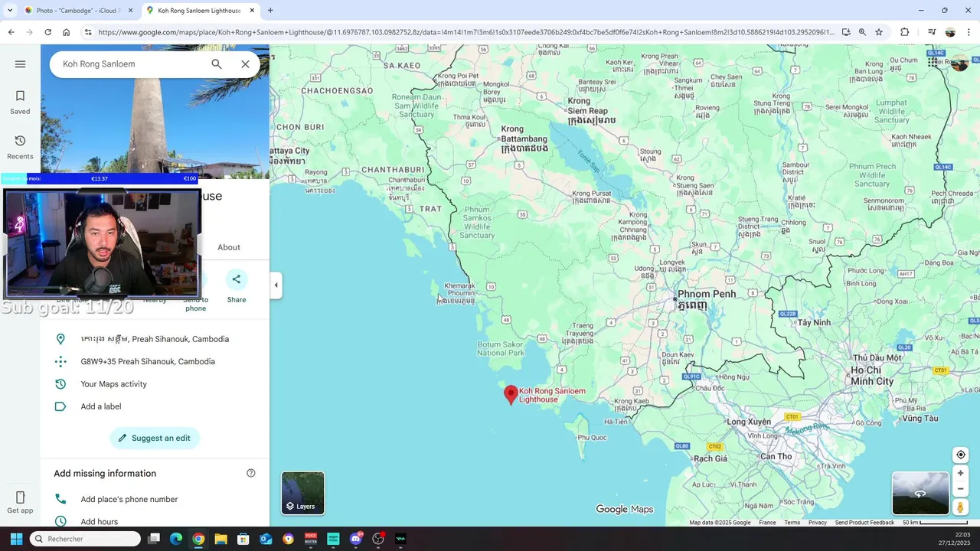Close the Koh Rong Sanloem Lighthouse tab
Screen dimensions: 980x551
[x=252, y=11]
